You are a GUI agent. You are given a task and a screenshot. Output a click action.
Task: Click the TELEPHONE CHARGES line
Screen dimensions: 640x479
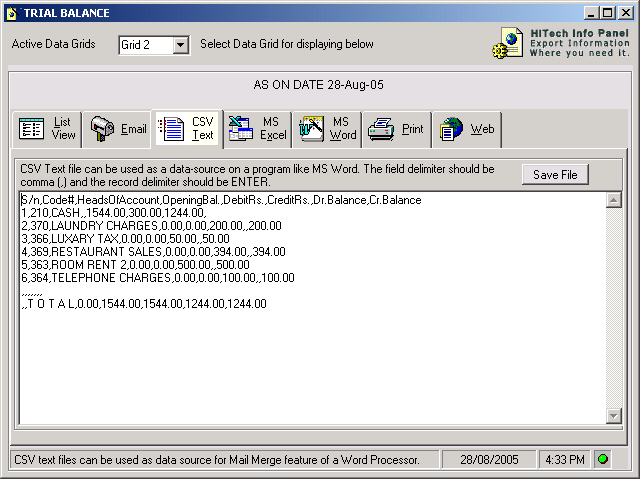tap(158, 278)
